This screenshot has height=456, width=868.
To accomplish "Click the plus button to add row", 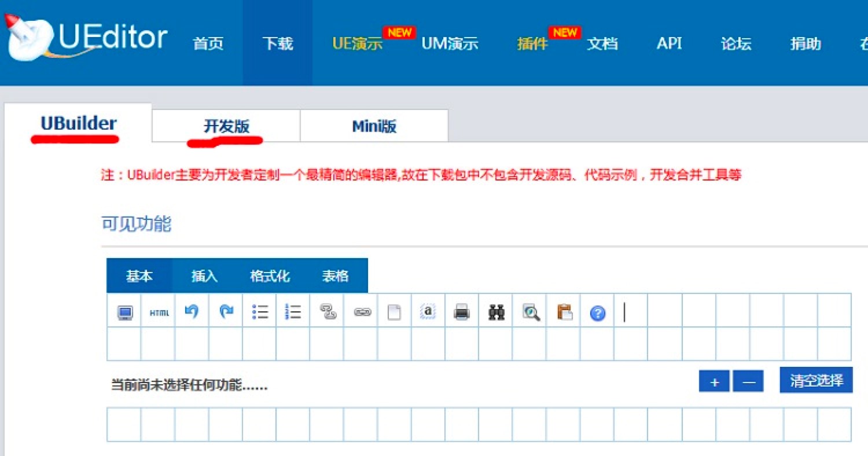I will [714, 381].
